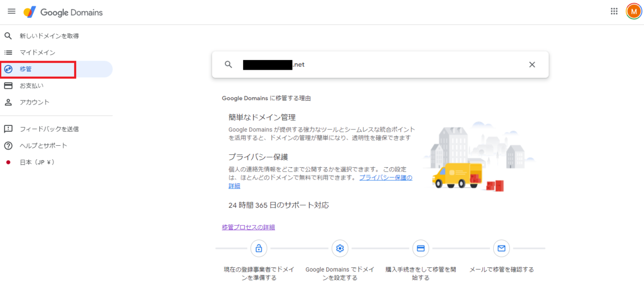Click the credit card step icon
The image size is (644, 291).
(x=421, y=248)
